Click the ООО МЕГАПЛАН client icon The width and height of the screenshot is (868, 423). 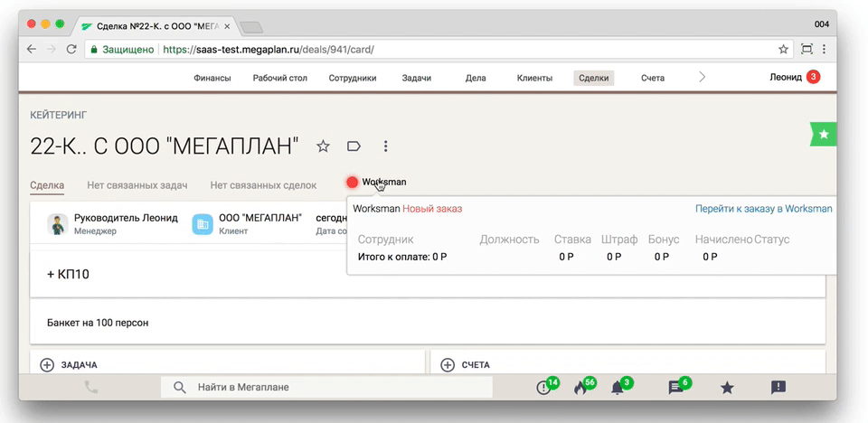click(203, 224)
